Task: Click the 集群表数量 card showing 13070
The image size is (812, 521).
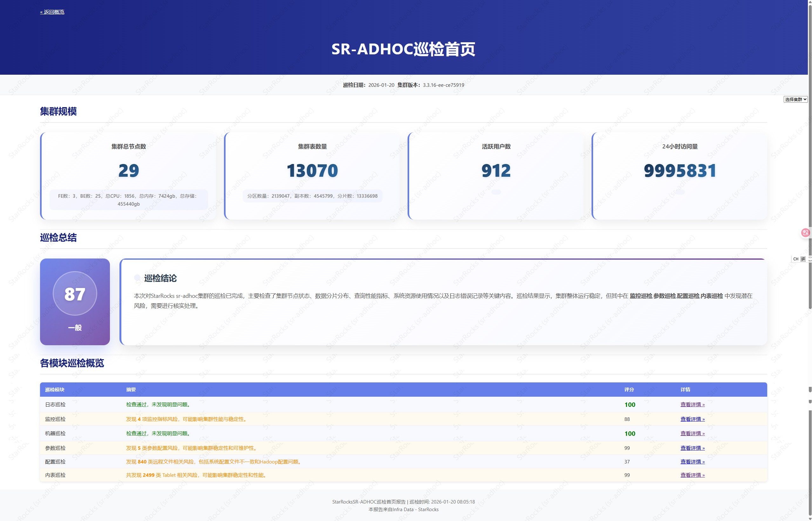Action: click(x=312, y=170)
